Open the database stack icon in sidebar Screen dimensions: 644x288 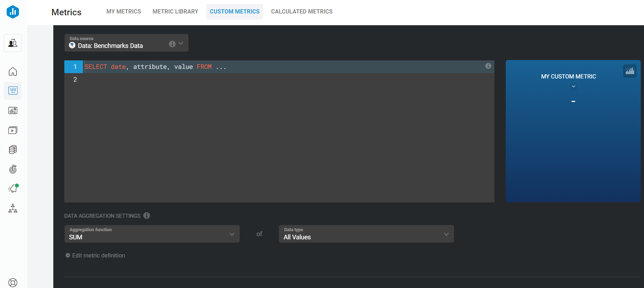pyautogui.click(x=13, y=150)
